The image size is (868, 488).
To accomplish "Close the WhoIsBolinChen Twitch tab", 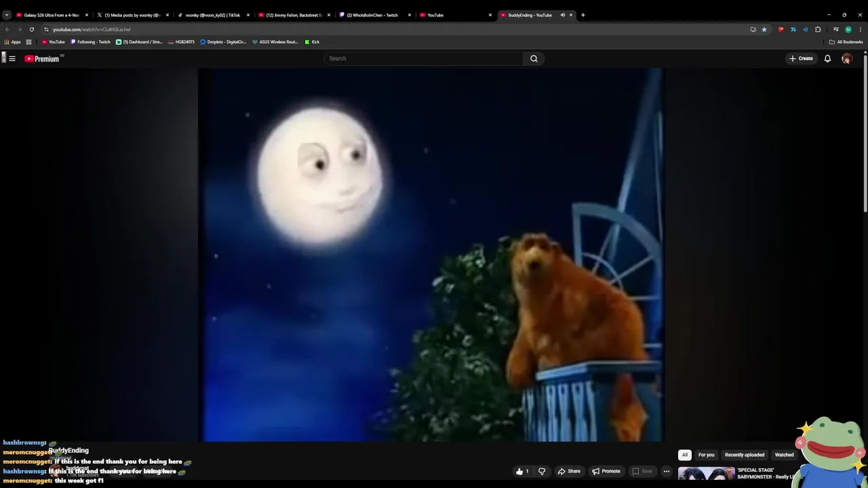I will click(x=409, y=15).
